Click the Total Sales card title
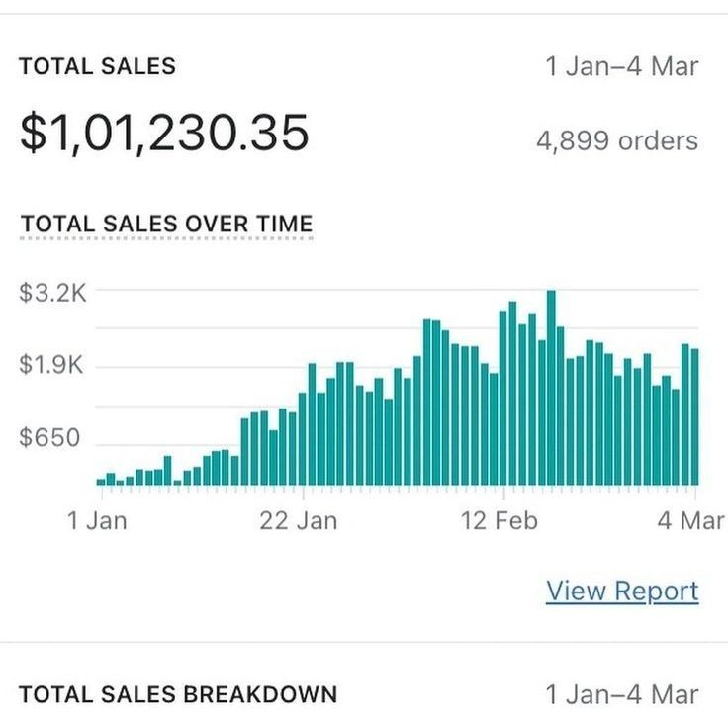 97,66
